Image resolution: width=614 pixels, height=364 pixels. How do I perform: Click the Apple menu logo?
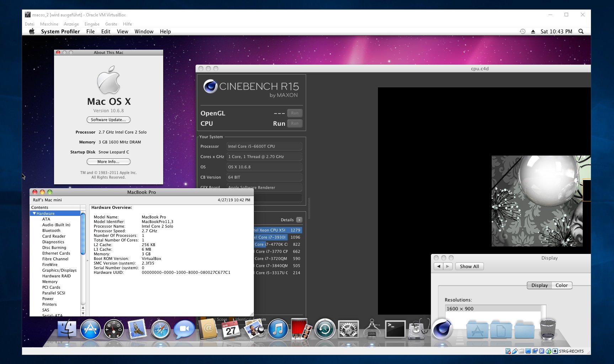point(32,31)
